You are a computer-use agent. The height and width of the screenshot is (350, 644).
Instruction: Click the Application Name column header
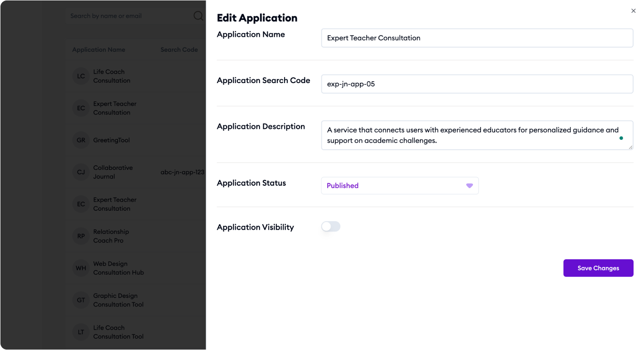98,50
